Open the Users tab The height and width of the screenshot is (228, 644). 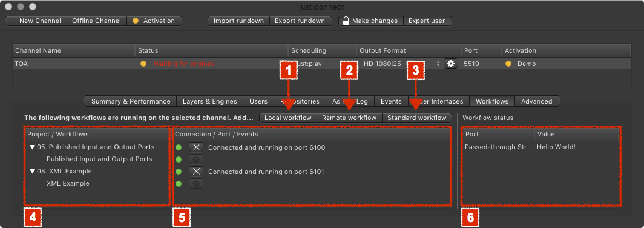[258, 101]
